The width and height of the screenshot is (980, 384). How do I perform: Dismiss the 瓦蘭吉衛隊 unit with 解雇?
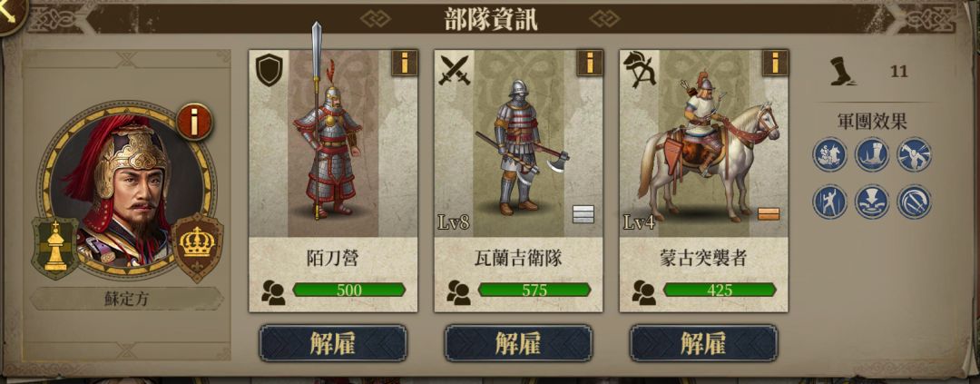coord(518,343)
